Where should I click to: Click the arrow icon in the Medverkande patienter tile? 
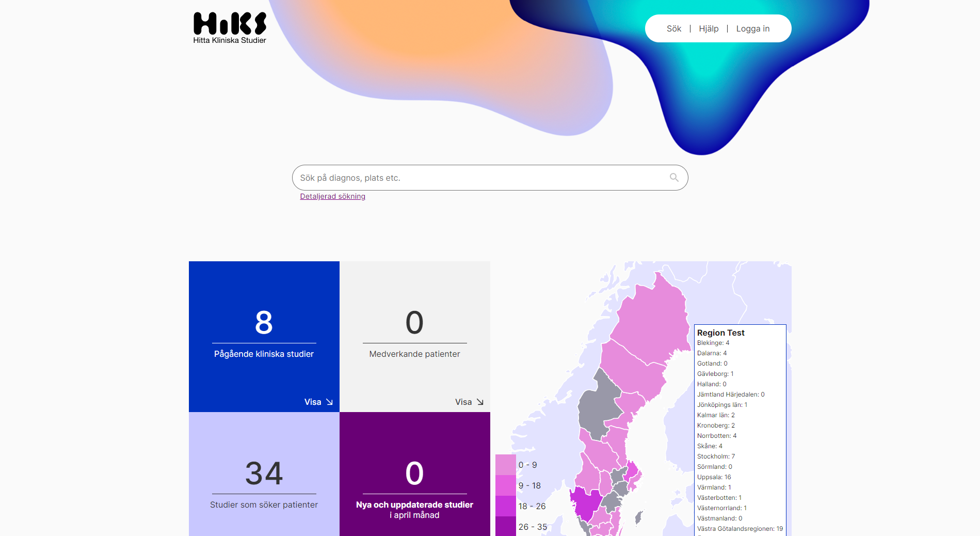click(x=480, y=402)
